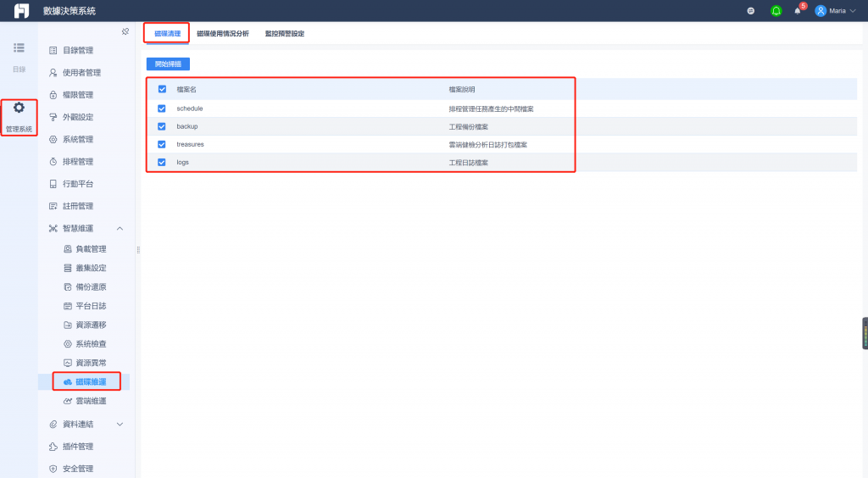Open 使用者管理 menu item
The image size is (868, 478).
click(83, 73)
